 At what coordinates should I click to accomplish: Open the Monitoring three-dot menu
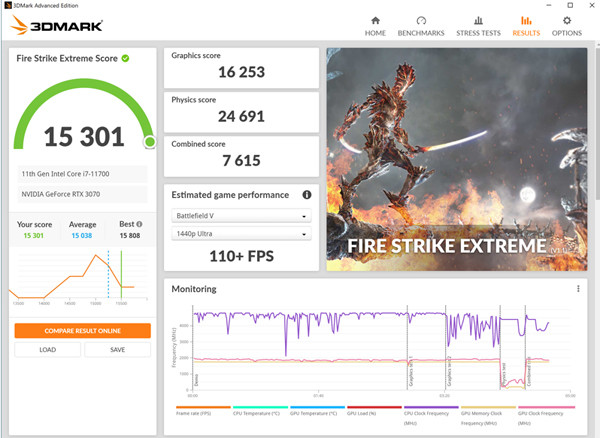(578, 289)
